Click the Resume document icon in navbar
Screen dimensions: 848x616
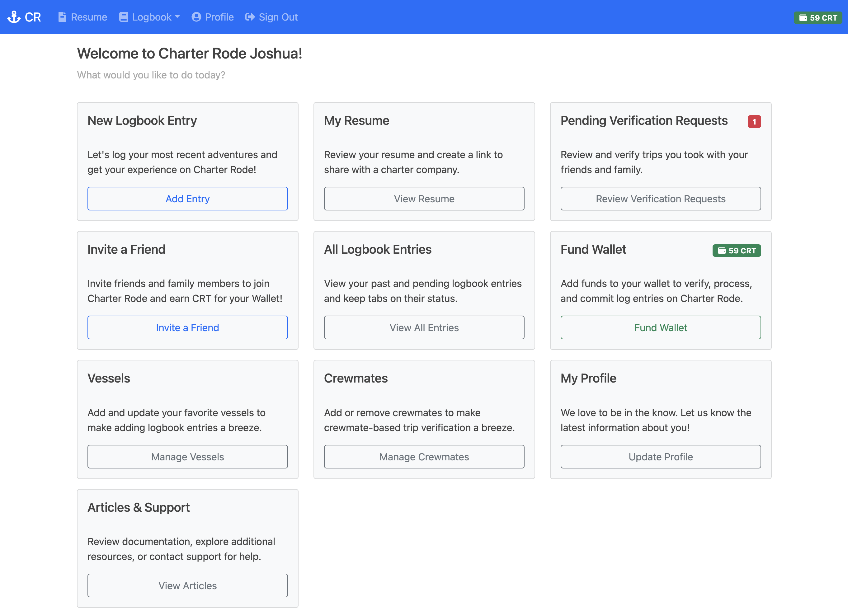(x=63, y=17)
